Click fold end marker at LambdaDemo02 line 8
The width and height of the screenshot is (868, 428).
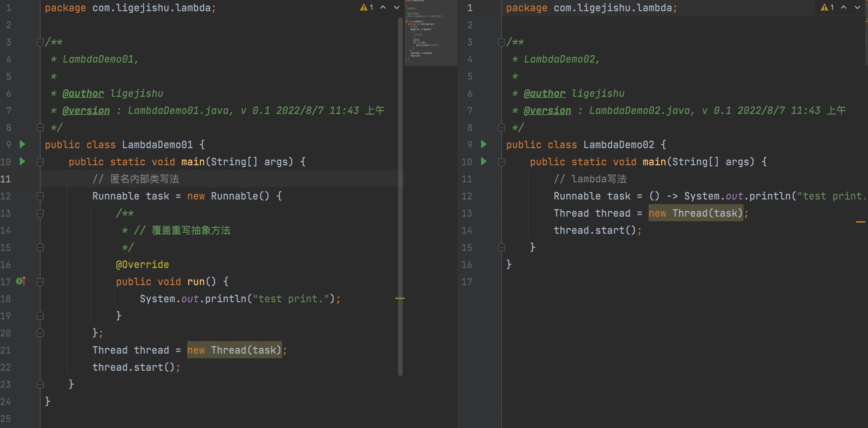point(501,127)
